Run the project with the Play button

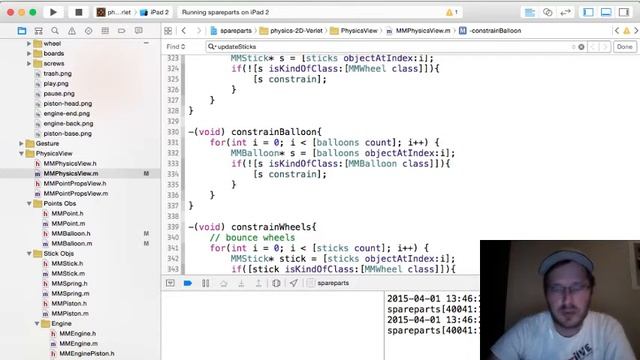click(x=53, y=12)
